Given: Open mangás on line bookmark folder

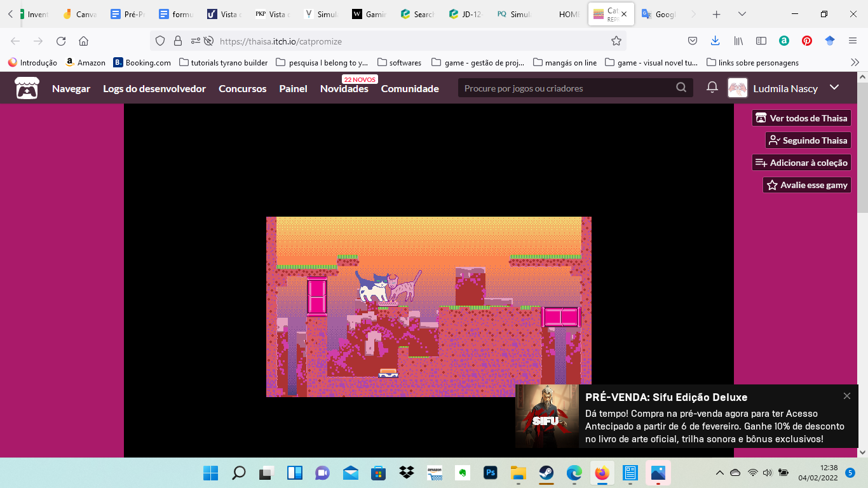Looking at the screenshot, I should pos(565,62).
